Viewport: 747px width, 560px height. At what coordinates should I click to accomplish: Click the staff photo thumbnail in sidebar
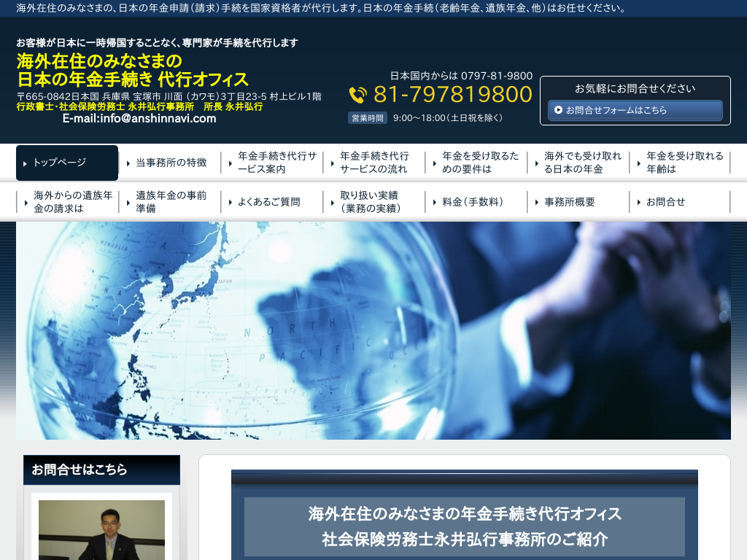[x=101, y=529]
